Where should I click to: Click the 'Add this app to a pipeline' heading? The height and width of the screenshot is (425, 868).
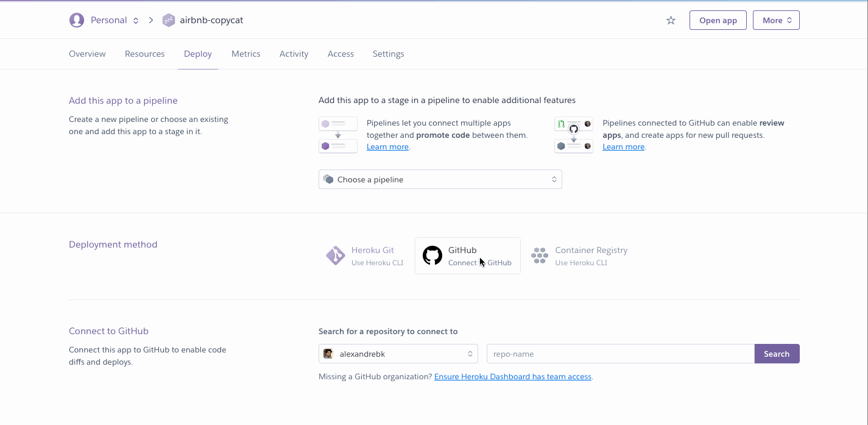(123, 101)
